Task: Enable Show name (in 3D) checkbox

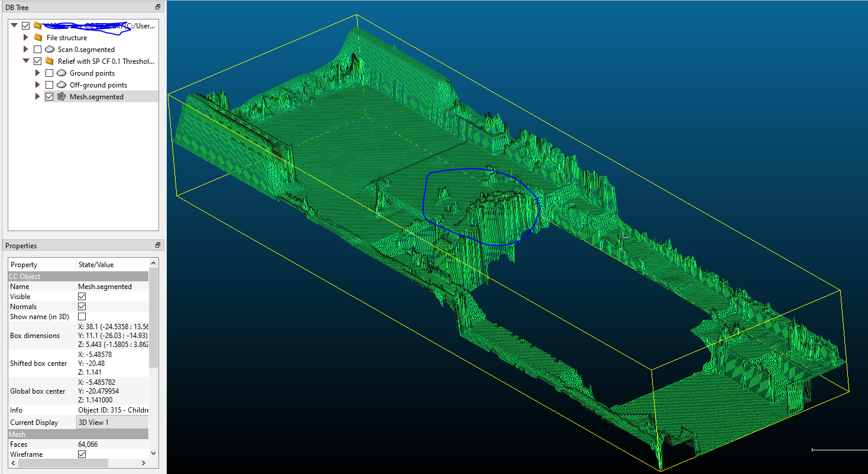Action: pyautogui.click(x=82, y=317)
